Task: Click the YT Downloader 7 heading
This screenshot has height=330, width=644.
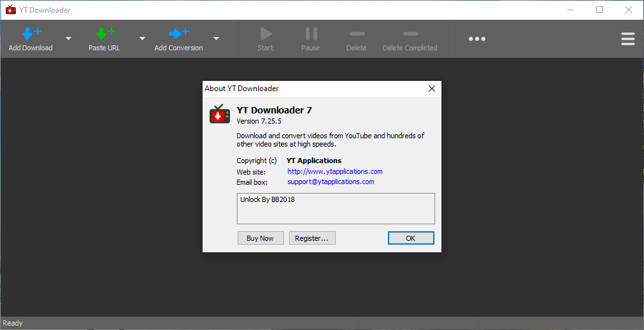Action: tap(275, 110)
